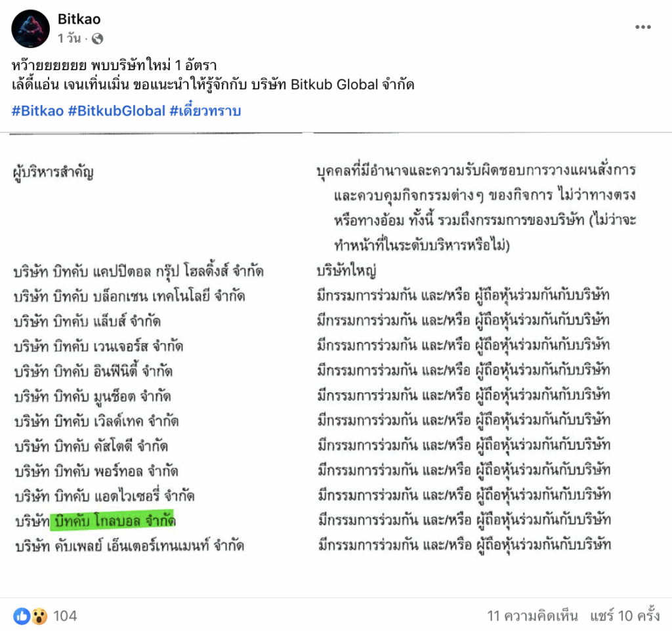Click the Wow reaction emoji icon

(39, 615)
